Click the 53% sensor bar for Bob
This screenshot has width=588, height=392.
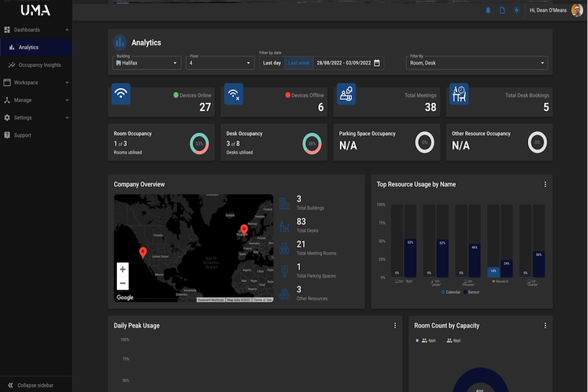410,258
